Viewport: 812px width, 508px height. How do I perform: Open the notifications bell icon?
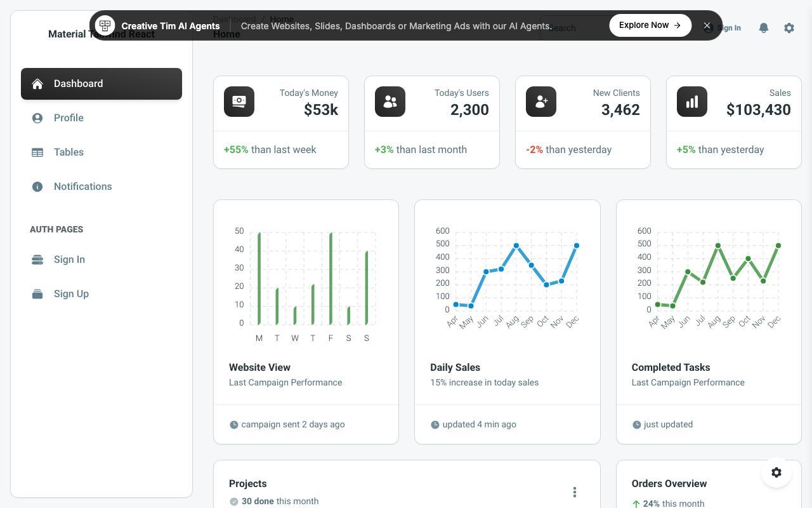(x=764, y=28)
